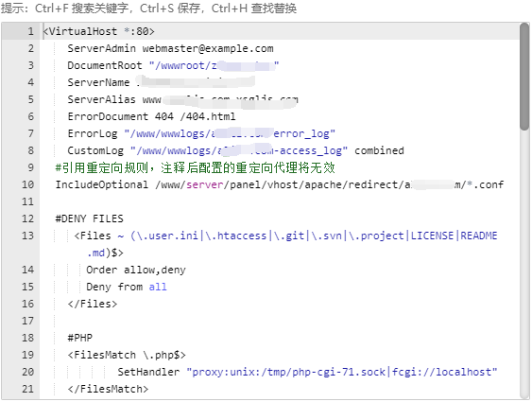Click line number 1 in the gutter
The image size is (532, 402).
tap(30, 31)
